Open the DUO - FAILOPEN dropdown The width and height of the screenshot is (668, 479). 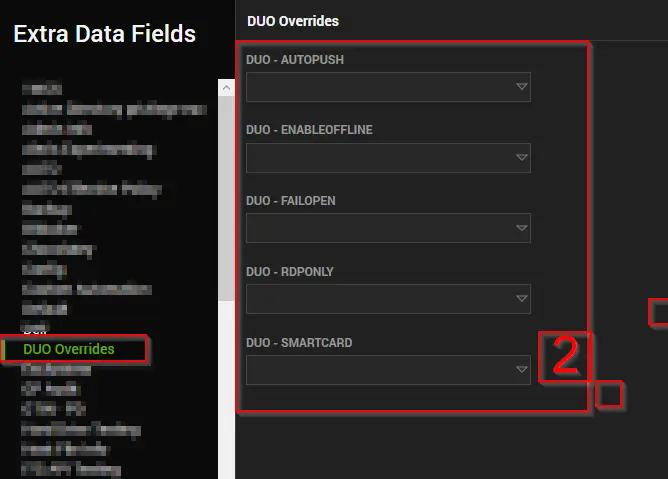[388, 228]
